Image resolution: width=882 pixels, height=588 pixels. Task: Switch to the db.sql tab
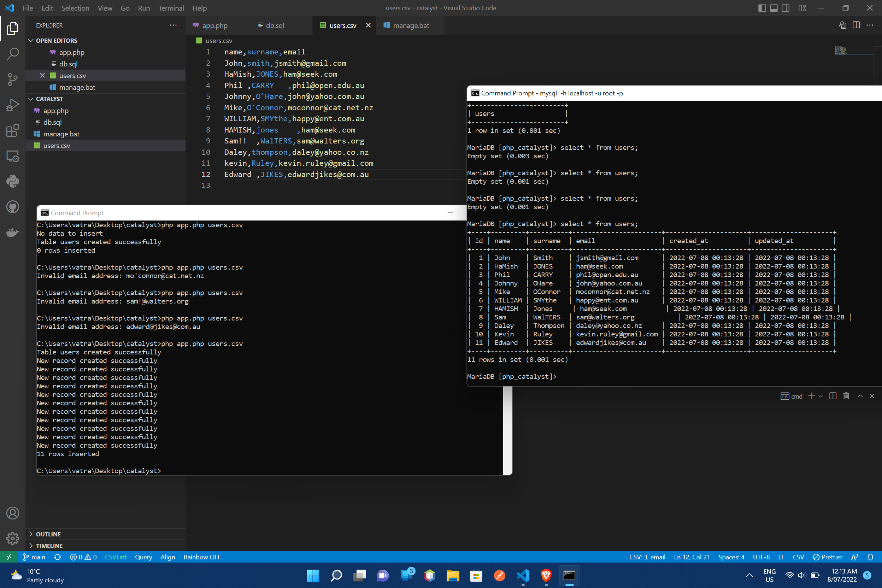(275, 25)
